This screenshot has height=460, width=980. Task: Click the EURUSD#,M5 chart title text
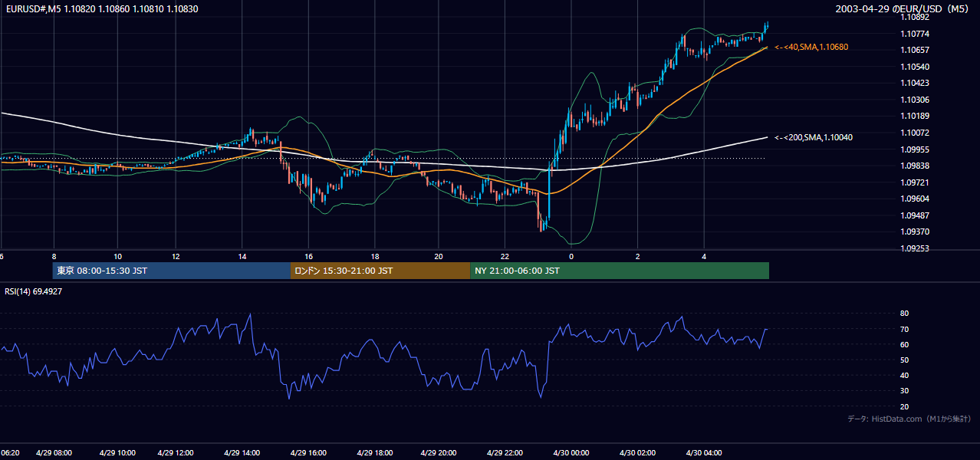pos(100,8)
